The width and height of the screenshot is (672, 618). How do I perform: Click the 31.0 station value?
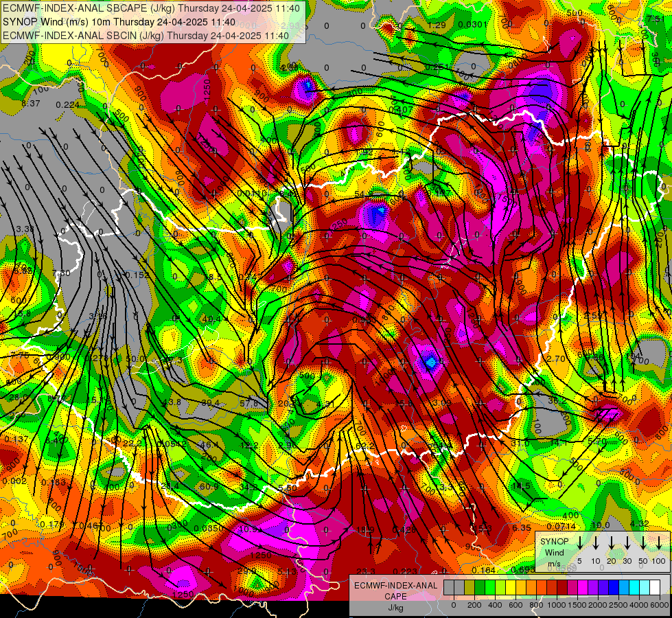[520, 443]
